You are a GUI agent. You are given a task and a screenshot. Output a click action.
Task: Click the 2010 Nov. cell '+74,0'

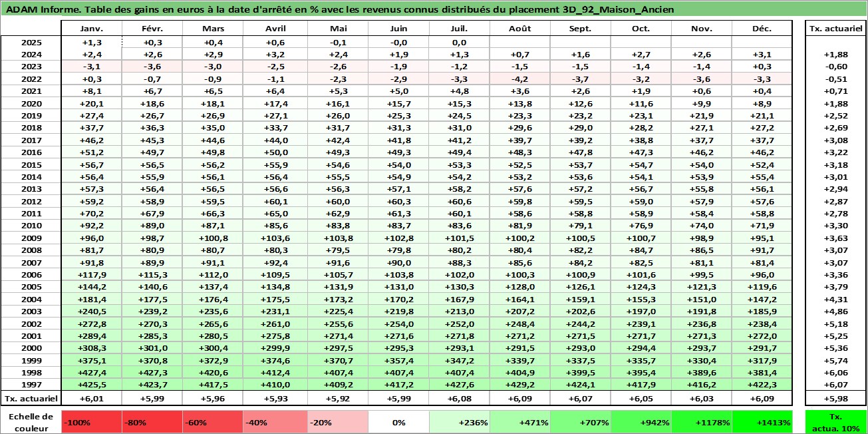point(702,226)
